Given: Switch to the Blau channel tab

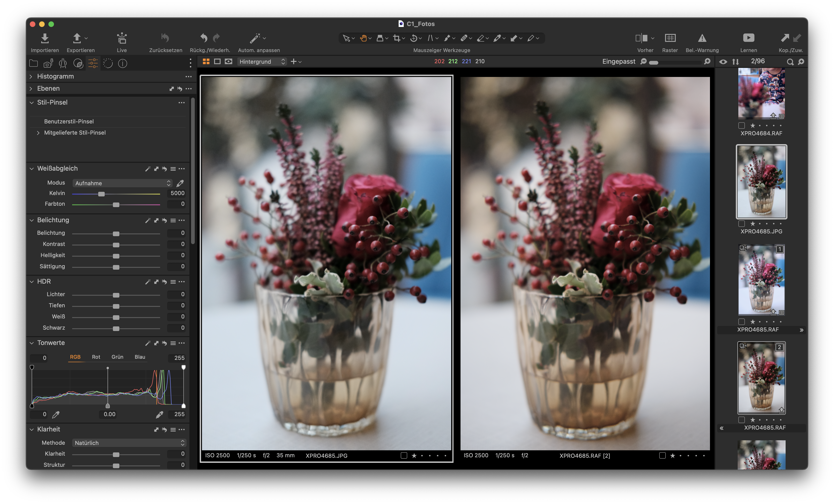Looking at the screenshot, I should click(x=140, y=357).
